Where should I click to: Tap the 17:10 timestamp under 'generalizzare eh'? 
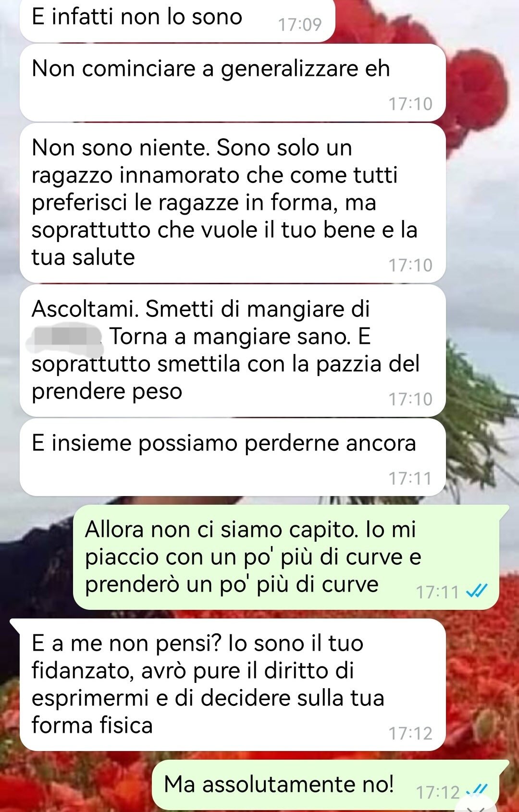410,104
